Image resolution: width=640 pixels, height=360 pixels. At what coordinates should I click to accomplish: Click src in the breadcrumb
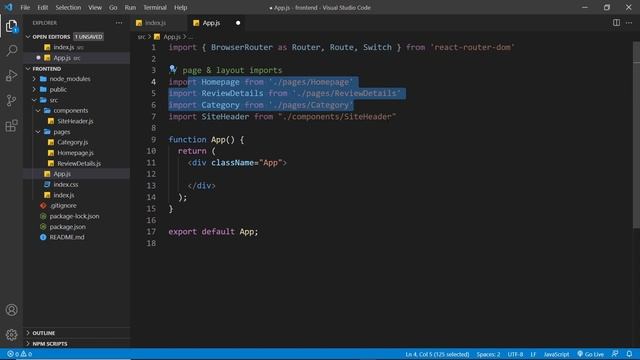[x=141, y=37]
